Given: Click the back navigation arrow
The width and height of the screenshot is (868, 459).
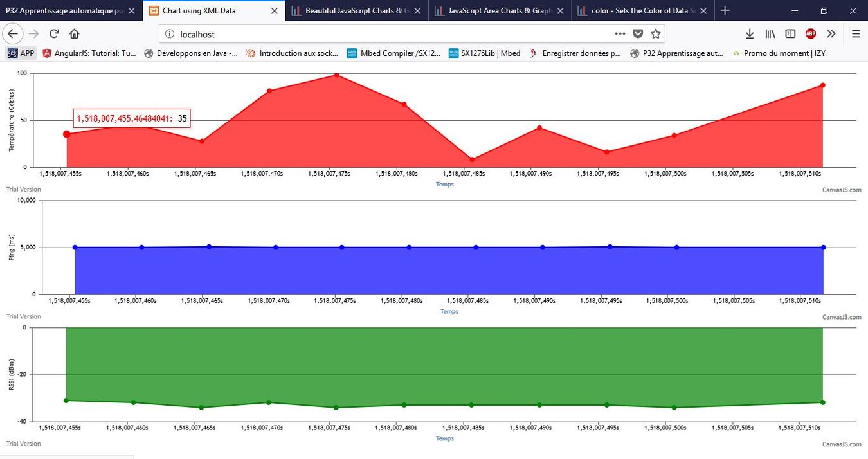Looking at the screenshot, I should click(x=14, y=34).
